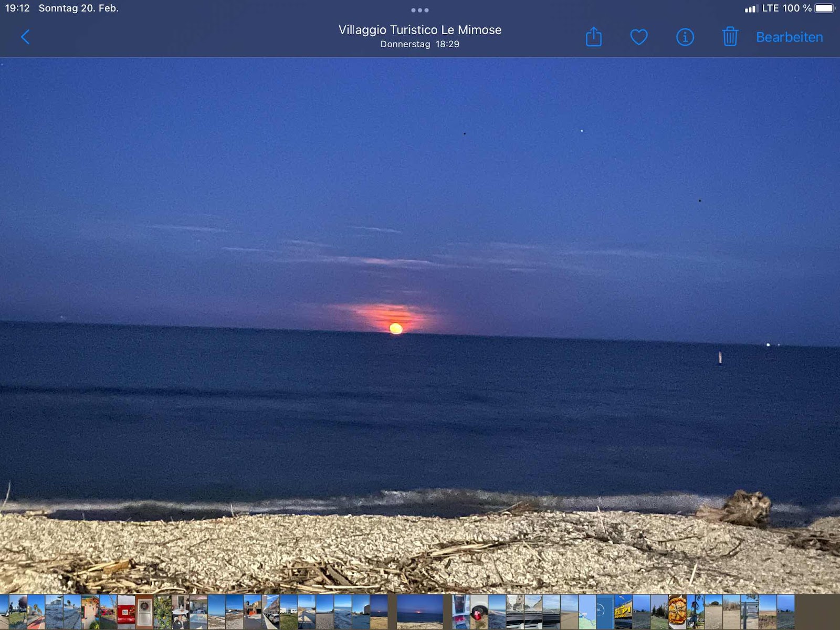Open the motorhomes on grass thumbnail
Viewport: 840px width, 630px height.
point(289,612)
